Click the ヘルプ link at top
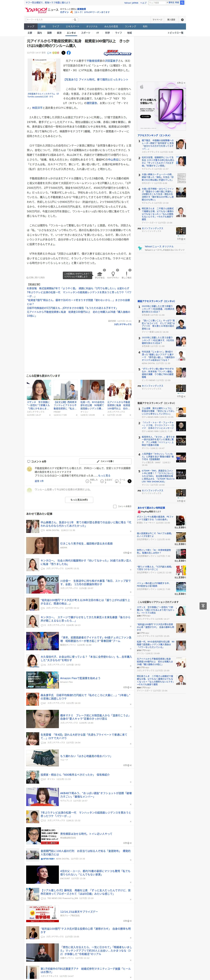The height and width of the screenshot is (980, 210). (143, 3)
